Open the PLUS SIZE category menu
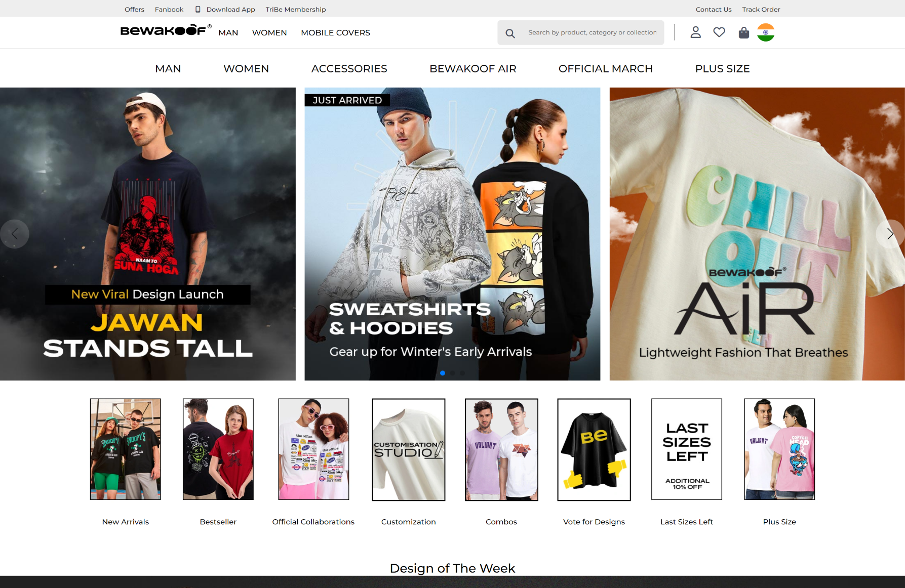905x588 pixels. click(x=723, y=68)
